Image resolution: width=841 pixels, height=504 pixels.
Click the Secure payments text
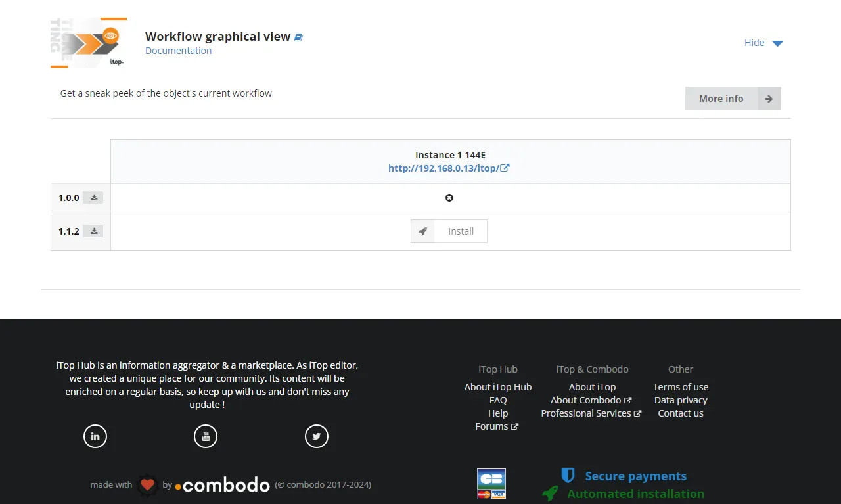[x=636, y=476]
